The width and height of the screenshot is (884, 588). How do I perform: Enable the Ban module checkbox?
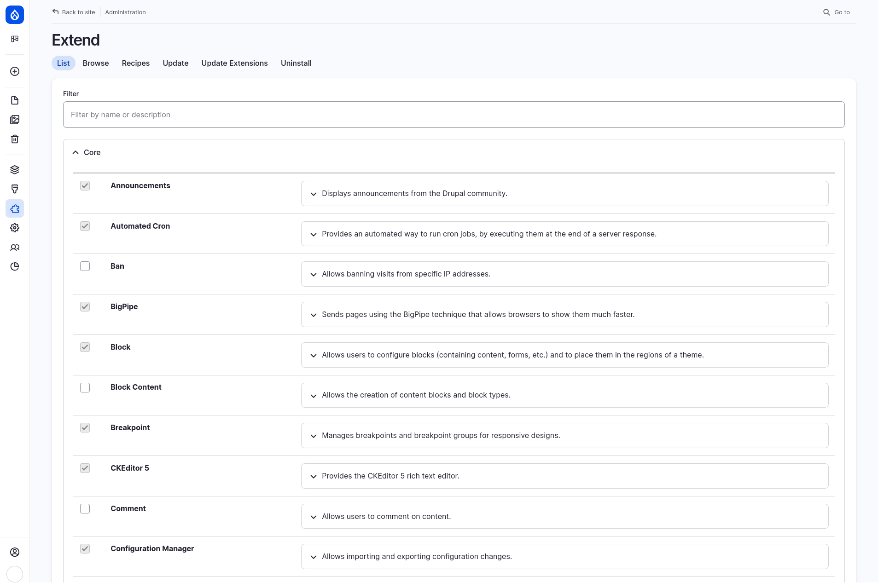pyautogui.click(x=85, y=266)
